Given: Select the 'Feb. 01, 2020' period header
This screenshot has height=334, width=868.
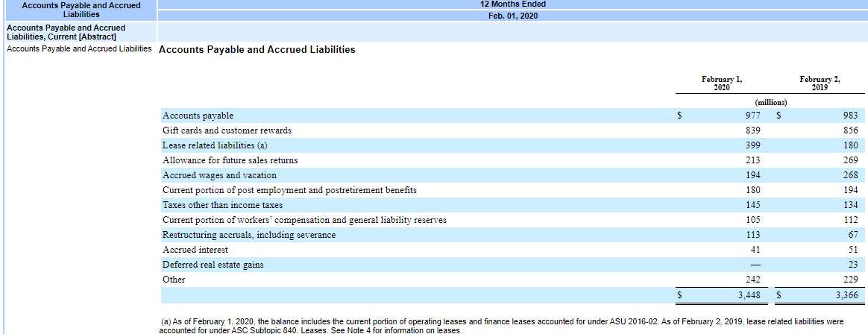Looking at the screenshot, I should coord(512,16).
